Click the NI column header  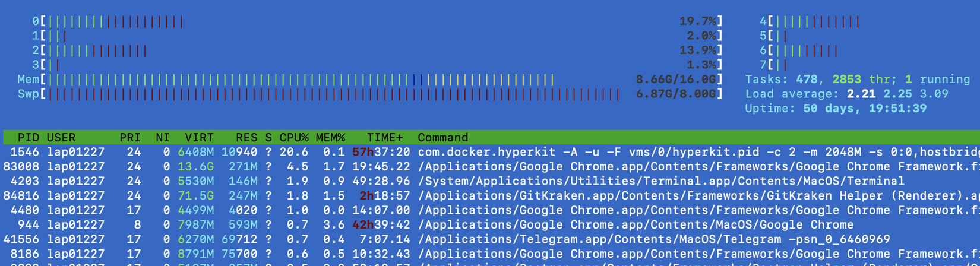162,137
